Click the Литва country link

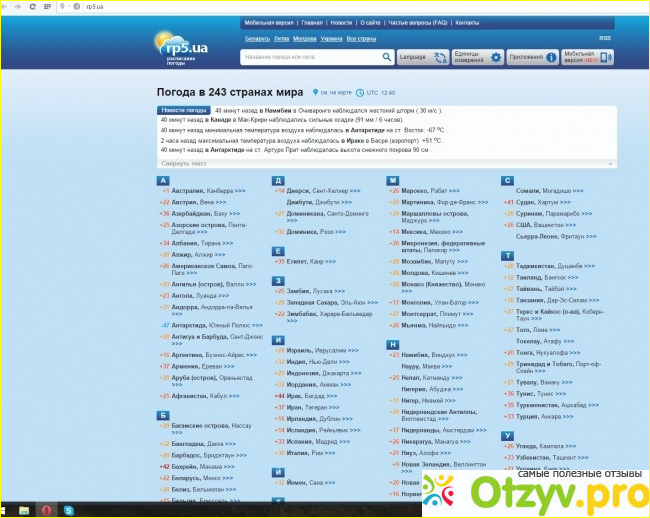click(281, 39)
